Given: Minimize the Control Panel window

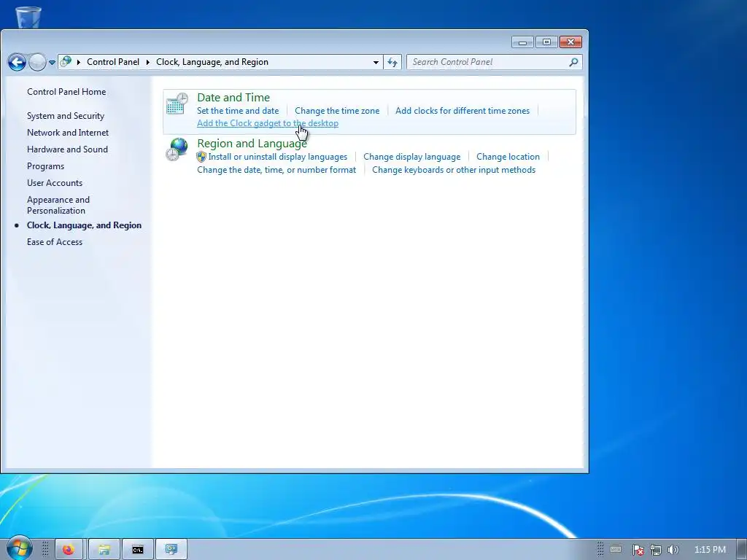Looking at the screenshot, I should point(522,42).
